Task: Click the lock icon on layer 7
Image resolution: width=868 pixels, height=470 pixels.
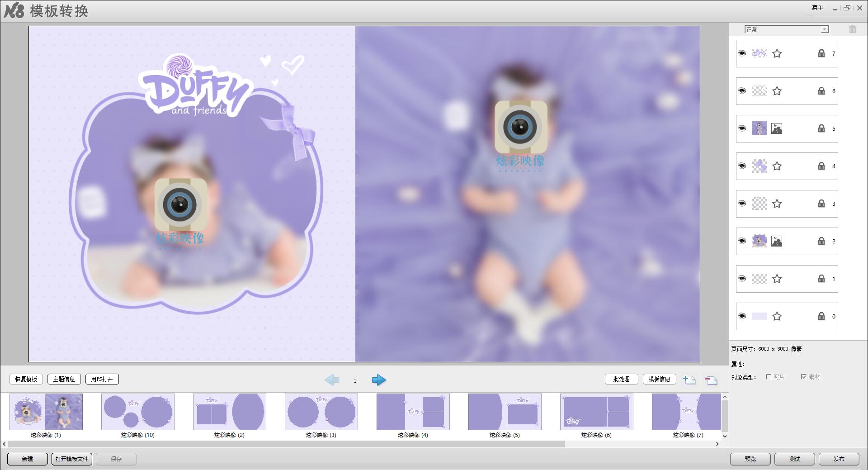Action: [821, 53]
